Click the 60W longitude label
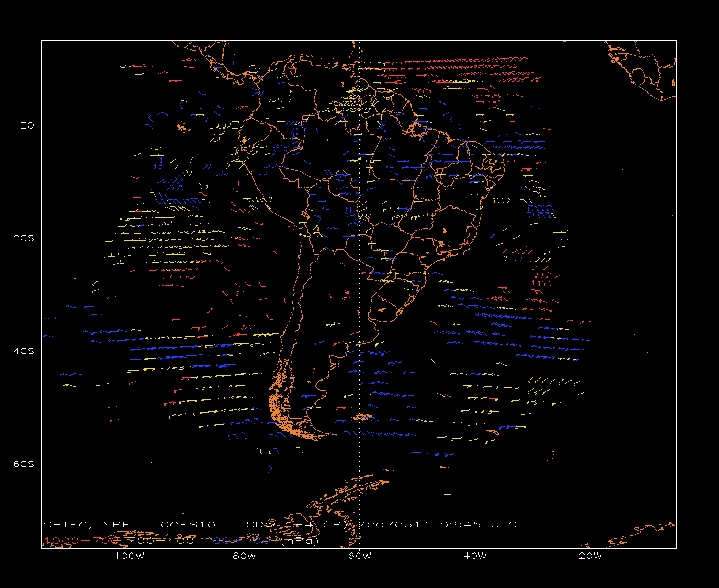Image resolution: width=719 pixels, height=588 pixels. click(360, 556)
